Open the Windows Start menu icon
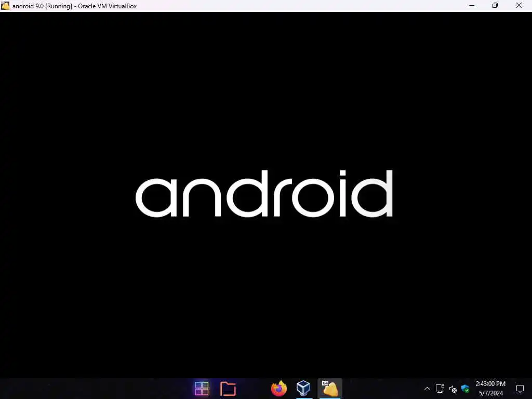The width and height of the screenshot is (532, 399). [202, 389]
